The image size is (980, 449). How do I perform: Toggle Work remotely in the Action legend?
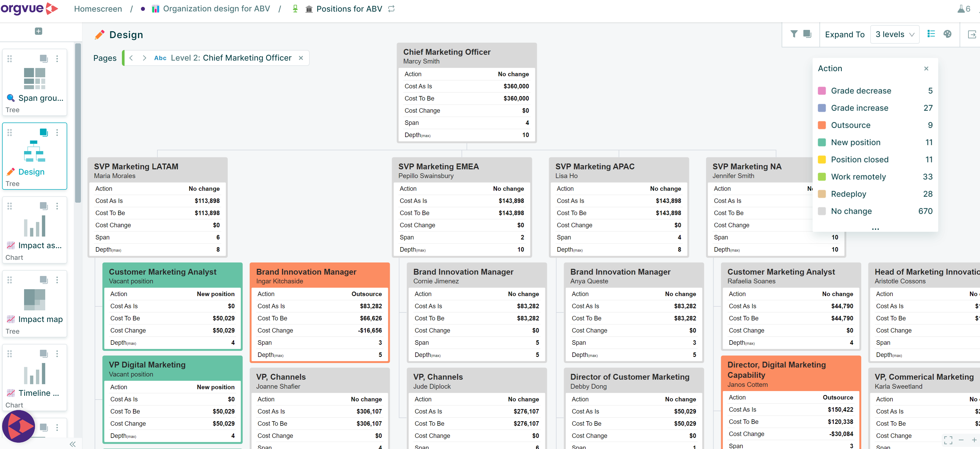[x=858, y=176]
